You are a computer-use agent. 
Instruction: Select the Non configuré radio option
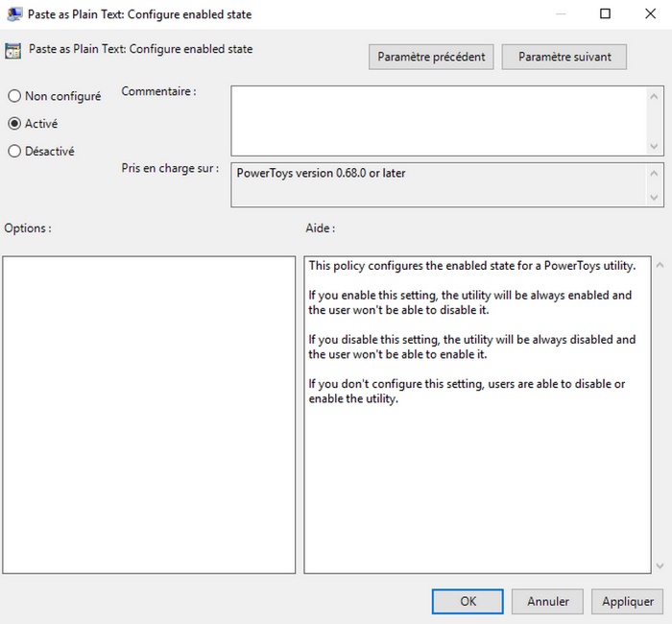pyautogui.click(x=14, y=96)
